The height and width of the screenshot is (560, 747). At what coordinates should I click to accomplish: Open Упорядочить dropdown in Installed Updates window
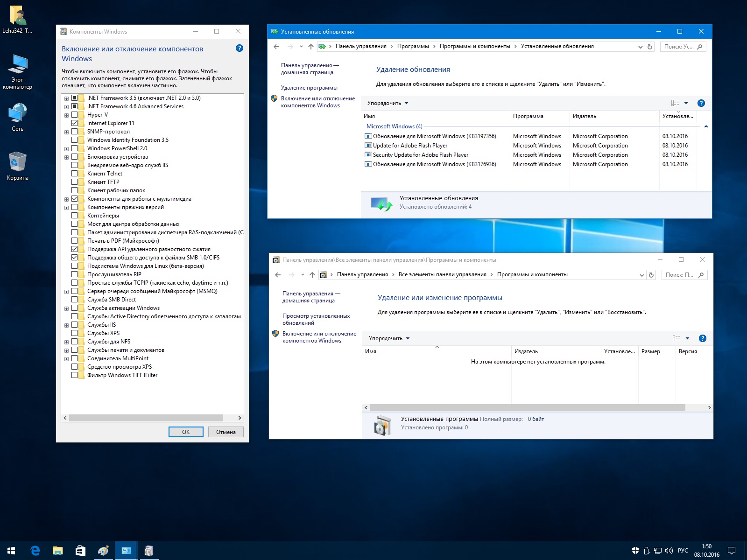(x=388, y=103)
